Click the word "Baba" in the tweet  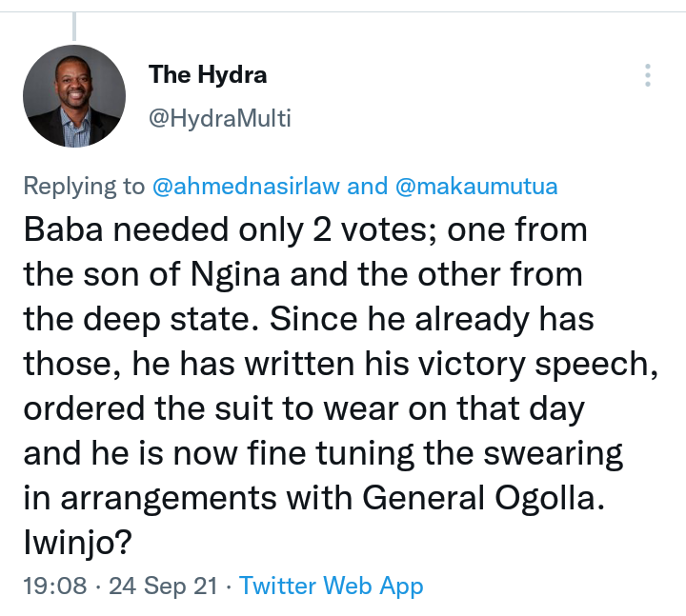tap(64, 229)
